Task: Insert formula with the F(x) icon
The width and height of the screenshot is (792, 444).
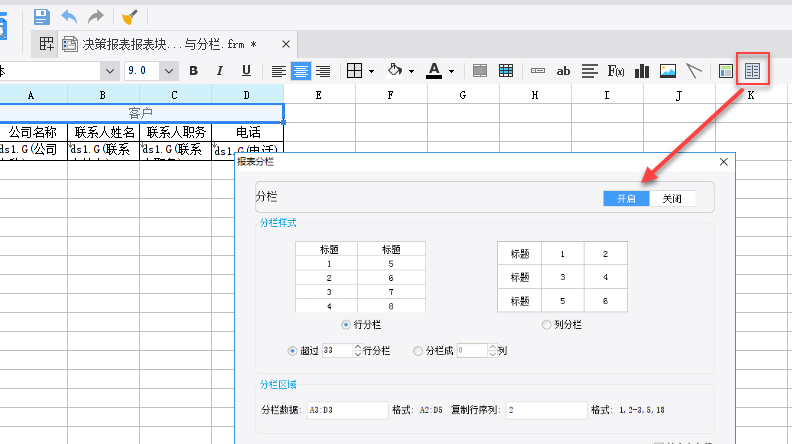Action: click(616, 71)
